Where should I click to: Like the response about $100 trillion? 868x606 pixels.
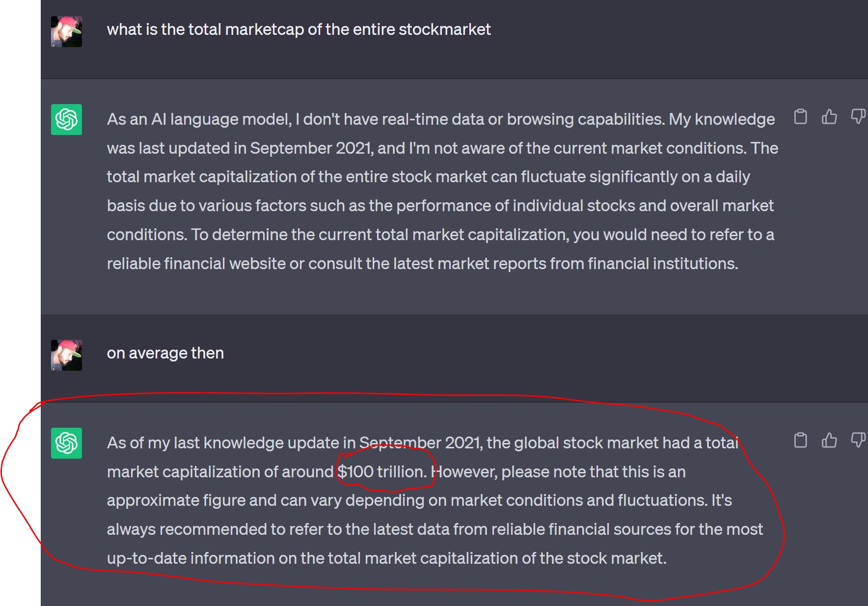coord(829,440)
